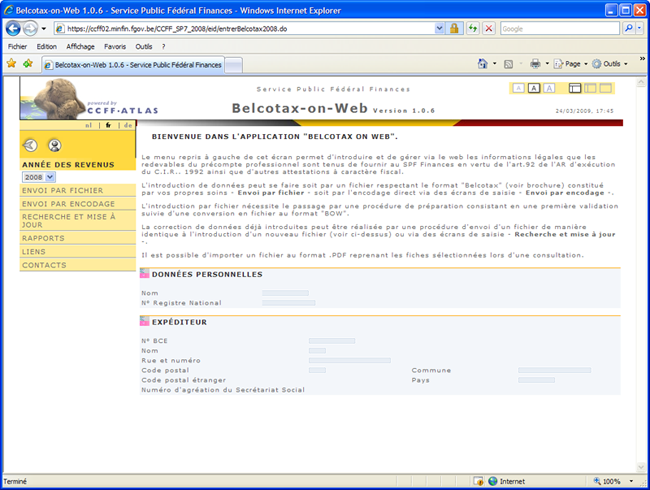The image size is (650, 490).
Task: Click the security padlock icon
Action: (x=454, y=29)
